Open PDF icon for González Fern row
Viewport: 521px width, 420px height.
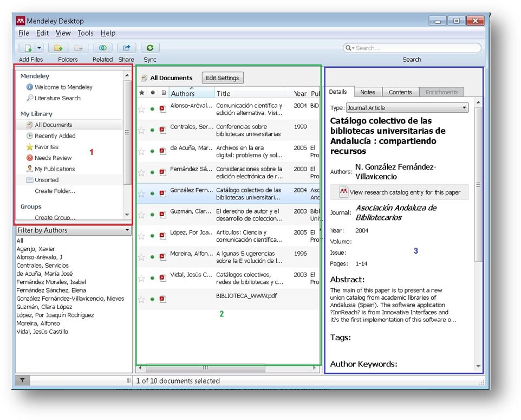point(162,193)
